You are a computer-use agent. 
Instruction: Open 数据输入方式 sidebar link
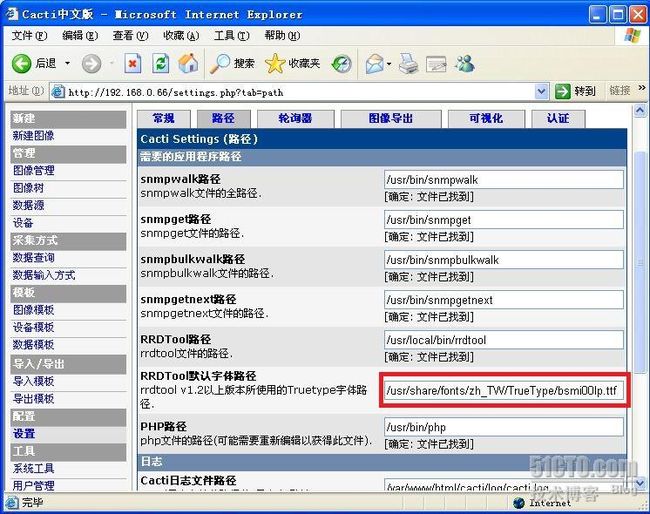(x=44, y=275)
